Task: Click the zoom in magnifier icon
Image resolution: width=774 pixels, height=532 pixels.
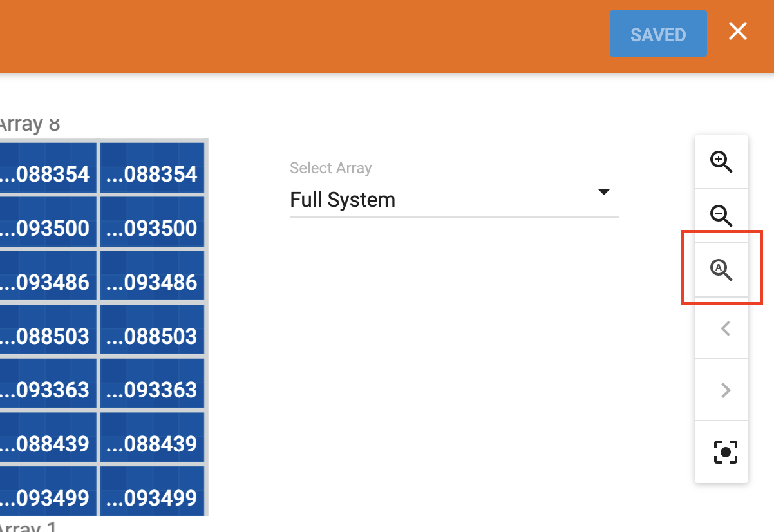Action: click(x=721, y=163)
